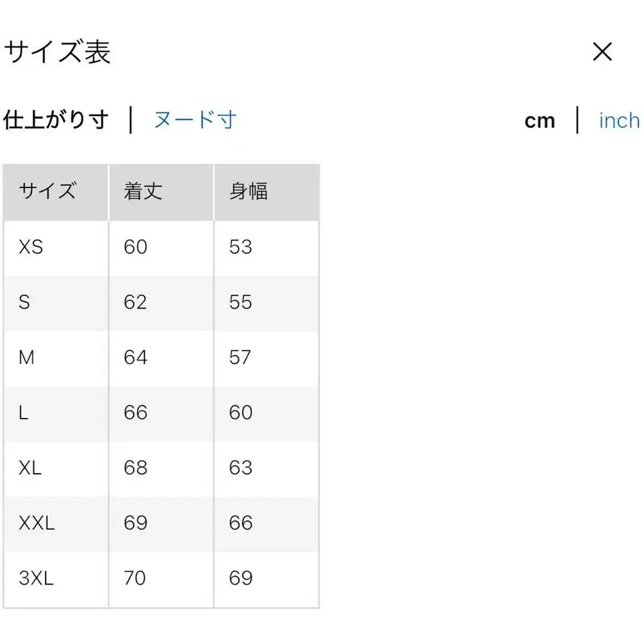Open the ヌード寸 measurement view
The width and height of the screenshot is (644, 644).
[x=194, y=120]
